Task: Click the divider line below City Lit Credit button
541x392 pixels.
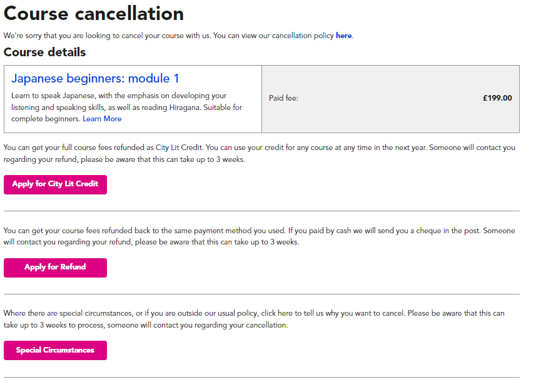Action: (261, 211)
